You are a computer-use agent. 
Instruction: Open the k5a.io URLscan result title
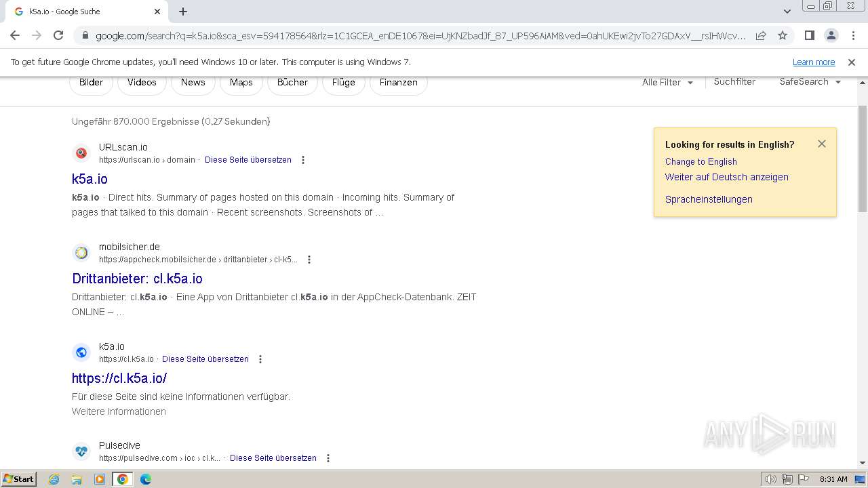90,179
